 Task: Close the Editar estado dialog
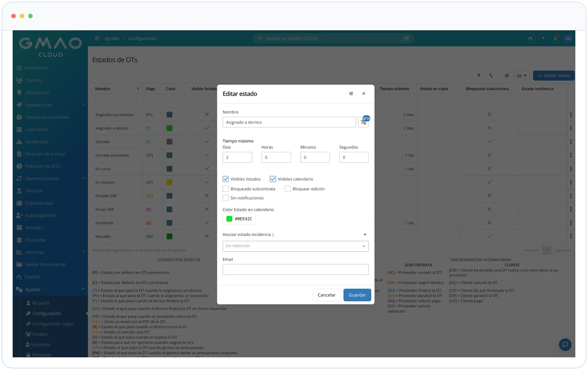(364, 94)
